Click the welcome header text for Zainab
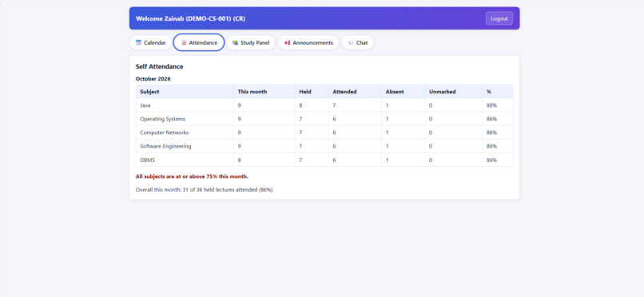The image size is (644, 297). [191, 18]
